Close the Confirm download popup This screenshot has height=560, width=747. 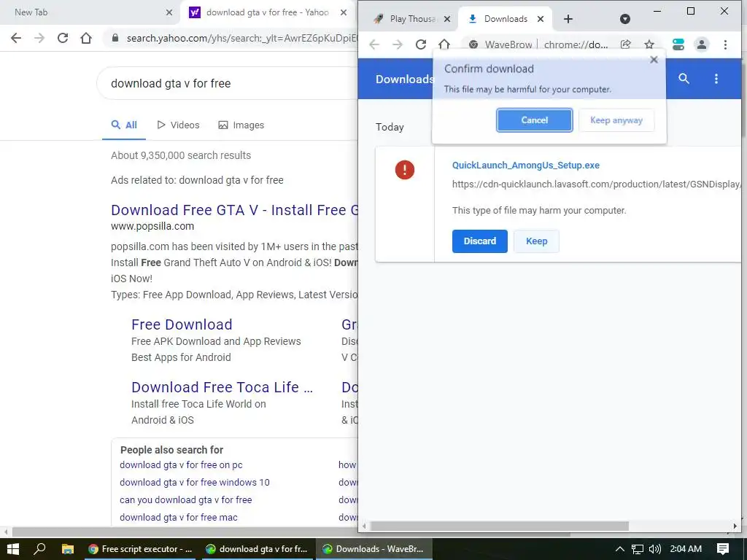[x=654, y=60]
